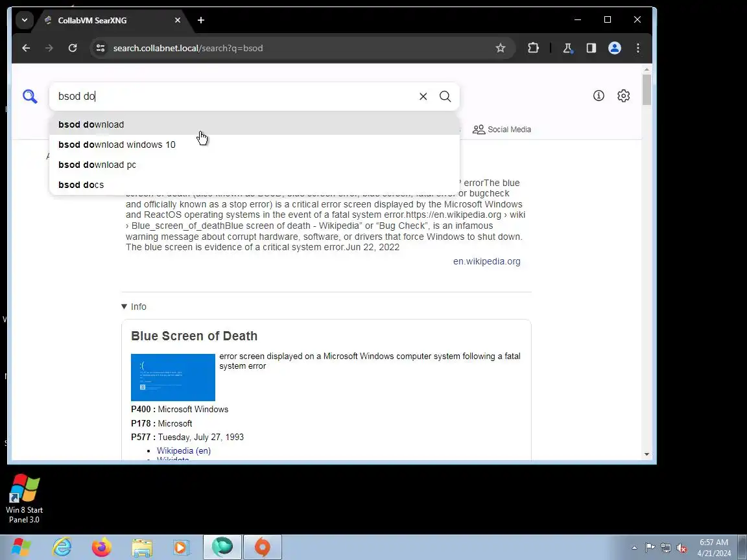
Task: Click 'P178 : Microsoft' entry
Action: pyautogui.click(x=161, y=423)
